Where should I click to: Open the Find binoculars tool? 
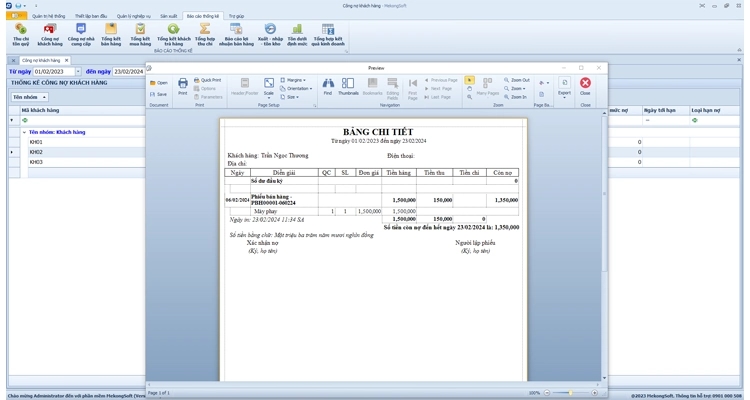coord(327,86)
